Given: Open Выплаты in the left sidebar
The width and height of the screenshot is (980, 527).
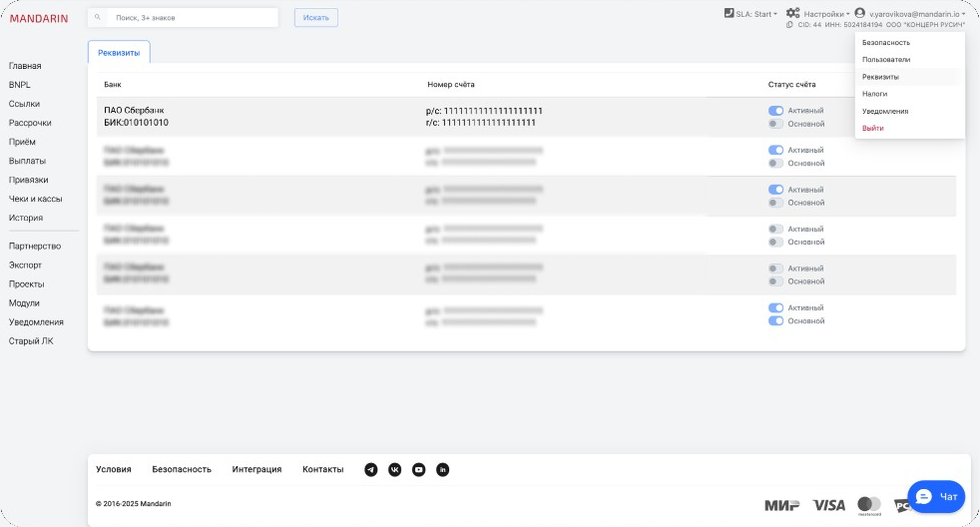Looking at the screenshot, I should [x=27, y=161].
